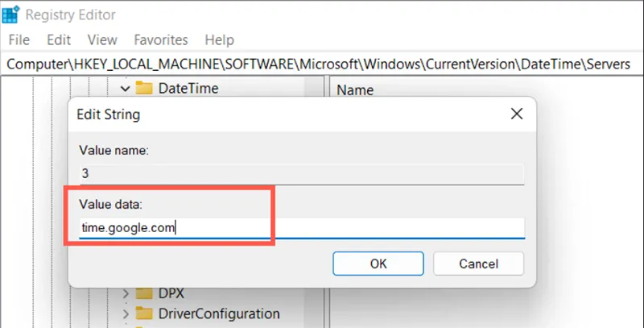Open the View menu

click(102, 39)
